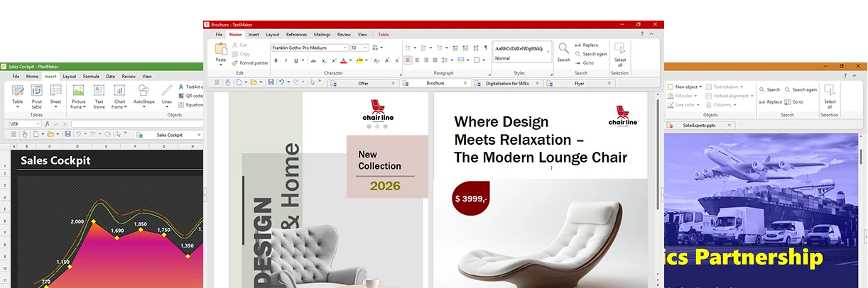This screenshot has height=288, width=868.
Task: Click the U24 cell address box
Action: 25,123
